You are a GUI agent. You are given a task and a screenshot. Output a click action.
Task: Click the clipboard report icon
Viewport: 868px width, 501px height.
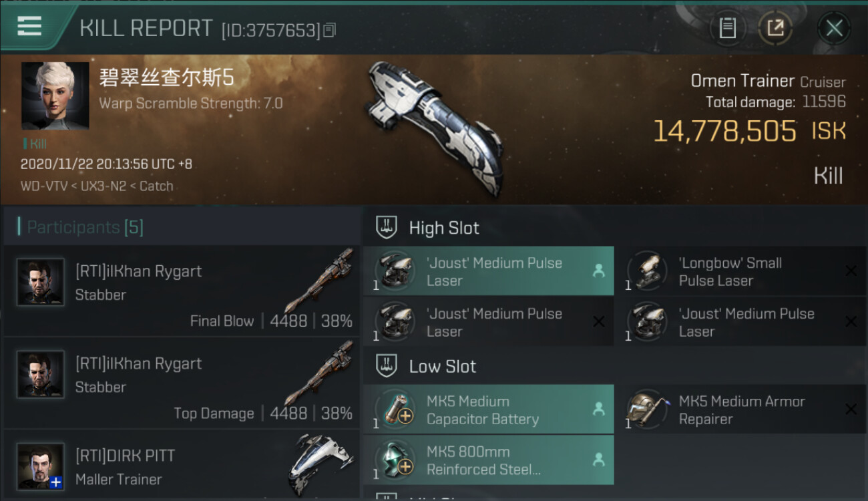tap(727, 28)
